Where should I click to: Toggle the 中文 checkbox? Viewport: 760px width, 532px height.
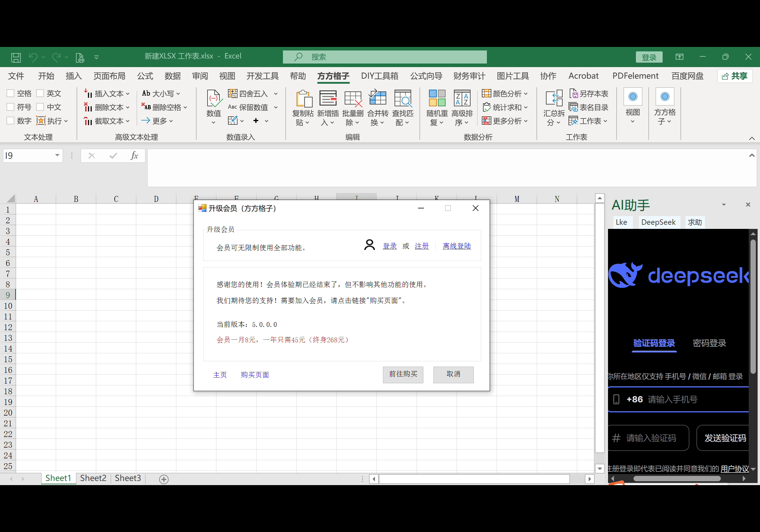[x=40, y=107]
